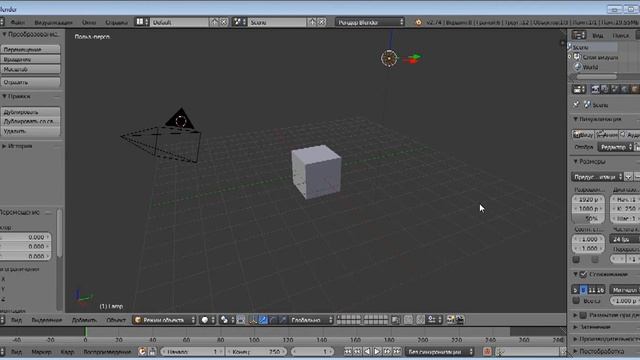Image resolution: width=640 pixels, height=360 pixels.
Task: Toggle the Anti-Aliasing panel checkbox
Action: click(x=584, y=274)
